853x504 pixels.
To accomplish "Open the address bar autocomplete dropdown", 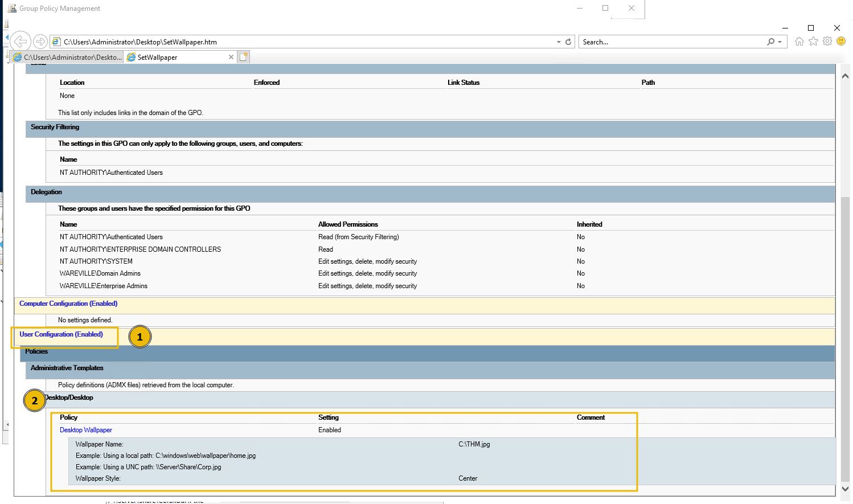I will [x=559, y=41].
